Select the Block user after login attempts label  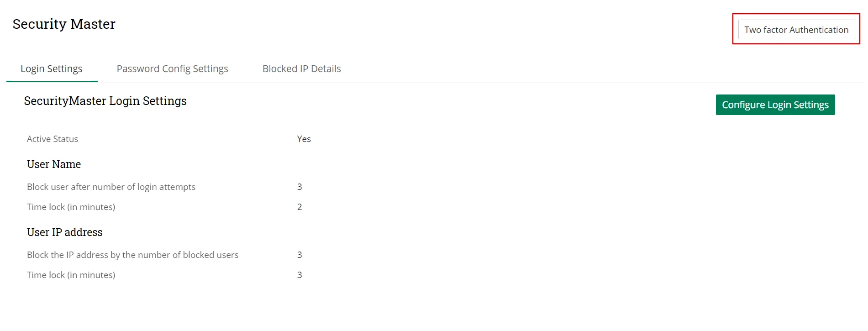click(111, 187)
